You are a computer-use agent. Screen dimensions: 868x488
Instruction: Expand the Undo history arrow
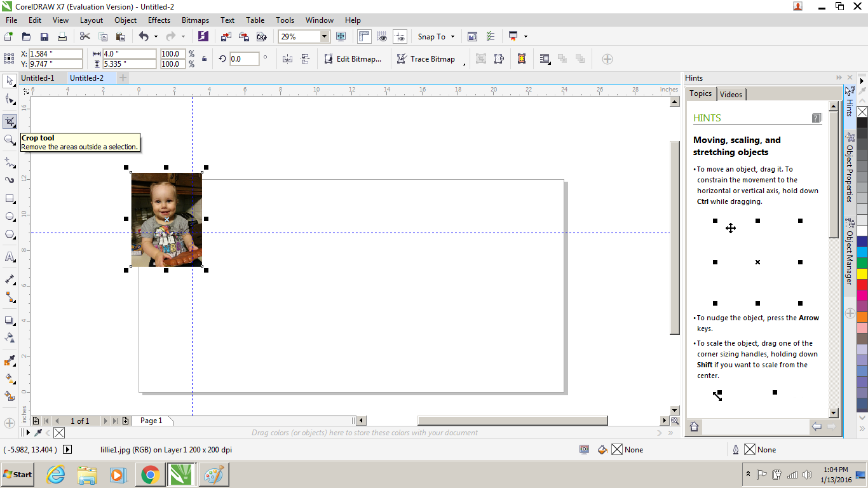156,37
